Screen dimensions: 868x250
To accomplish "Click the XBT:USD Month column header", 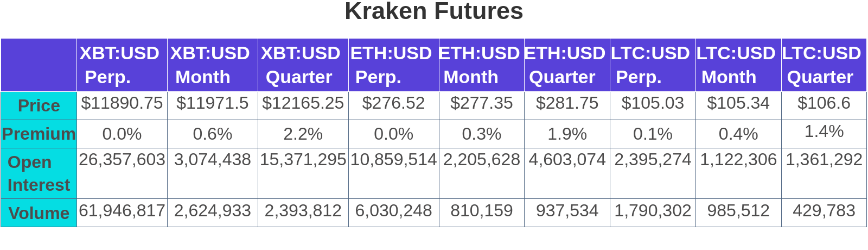I will [x=210, y=65].
